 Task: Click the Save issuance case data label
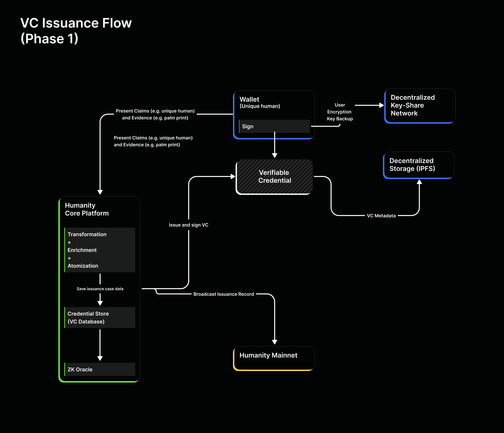[x=100, y=289]
